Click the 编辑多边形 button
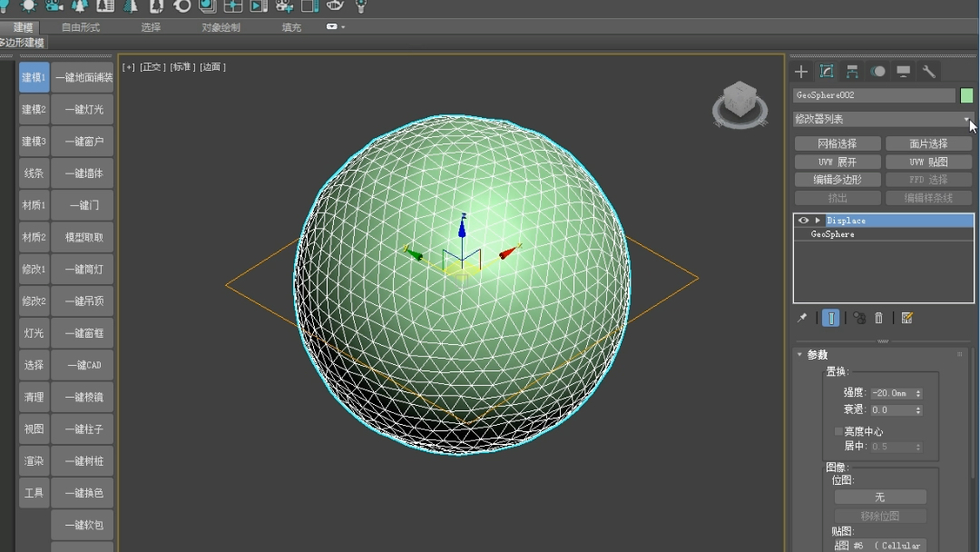This screenshot has height=552, width=980. click(x=838, y=179)
